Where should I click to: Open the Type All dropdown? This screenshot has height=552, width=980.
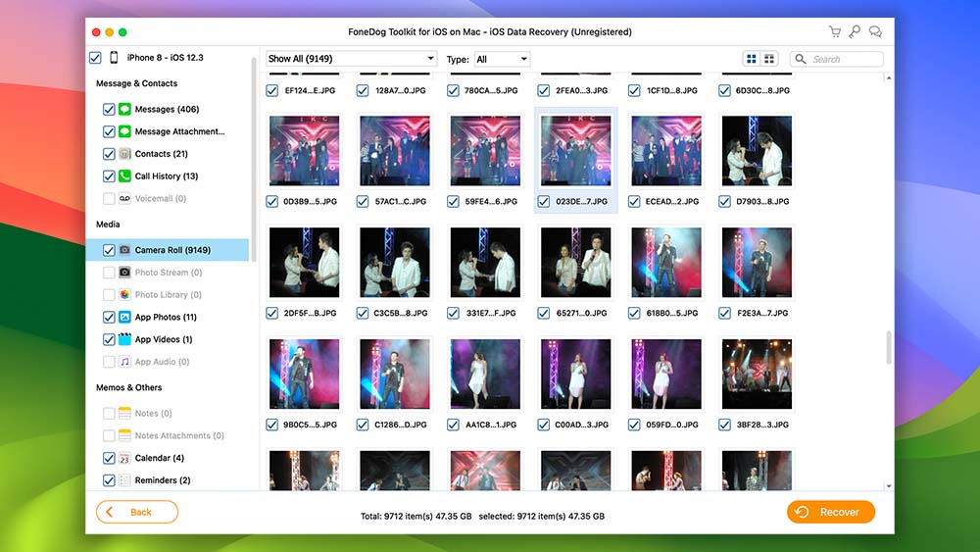[502, 59]
